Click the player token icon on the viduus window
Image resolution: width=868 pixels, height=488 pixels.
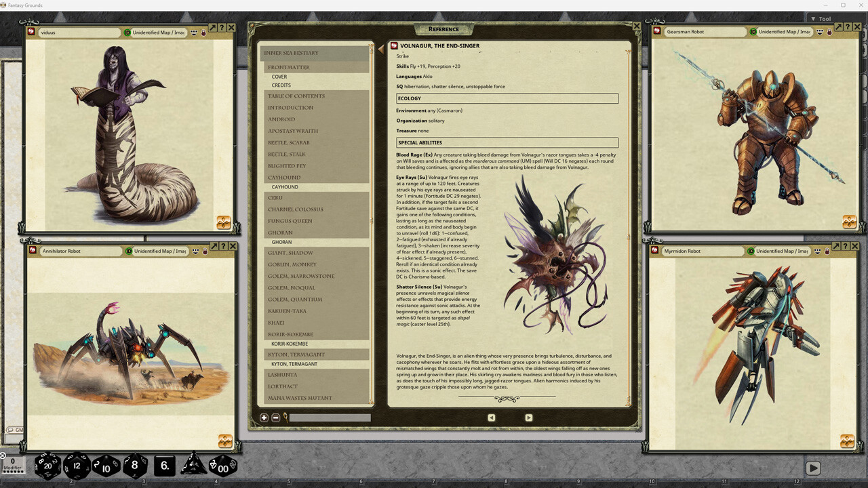(203, 32)
